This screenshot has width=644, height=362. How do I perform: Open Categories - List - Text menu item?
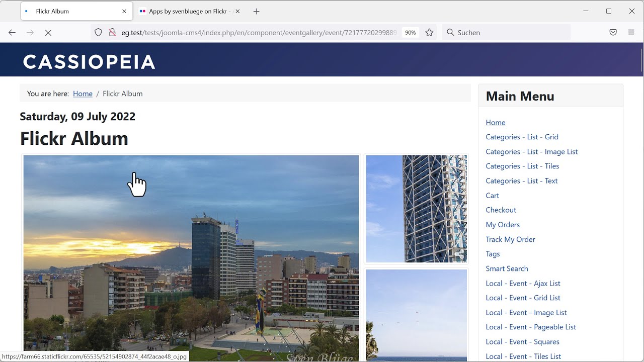(x=521, y=180)
